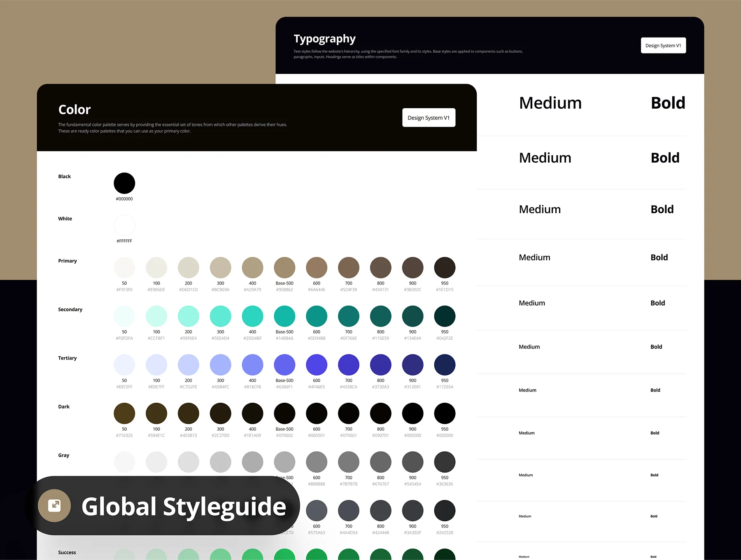Image resolution: width=741 pixels, height=560 pixels.
Task: Pick Primary 300 swatch #BCB69A
Action: [221, 268]
